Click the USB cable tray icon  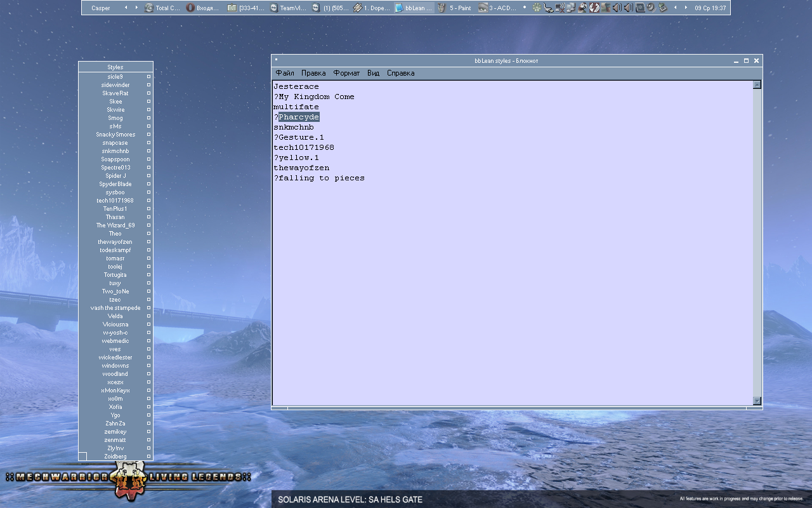point(548,8)
